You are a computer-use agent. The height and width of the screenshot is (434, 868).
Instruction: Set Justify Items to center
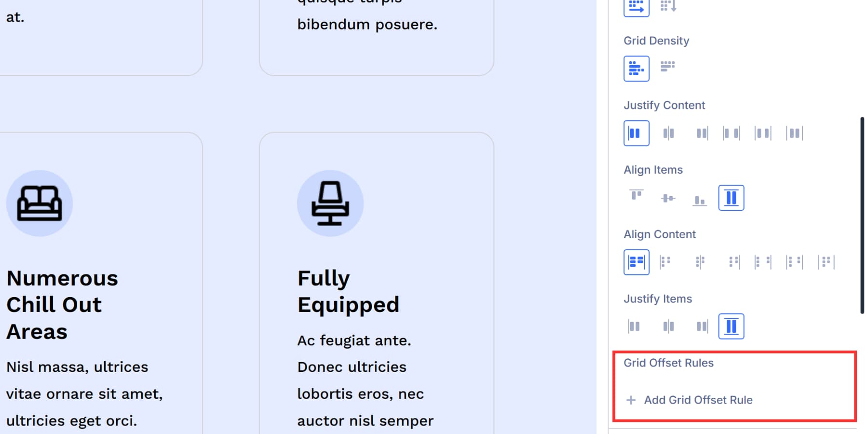pos(669,326)
